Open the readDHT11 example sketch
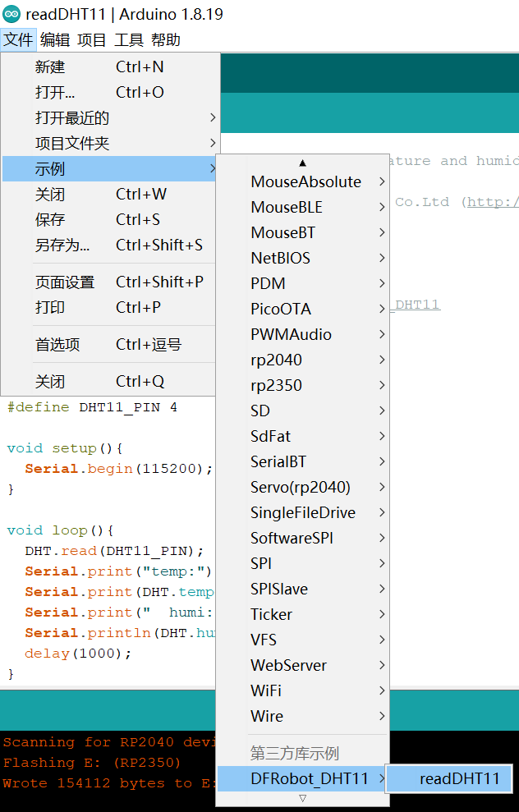The height and width of the screenshot is (812, 519). 449,778
